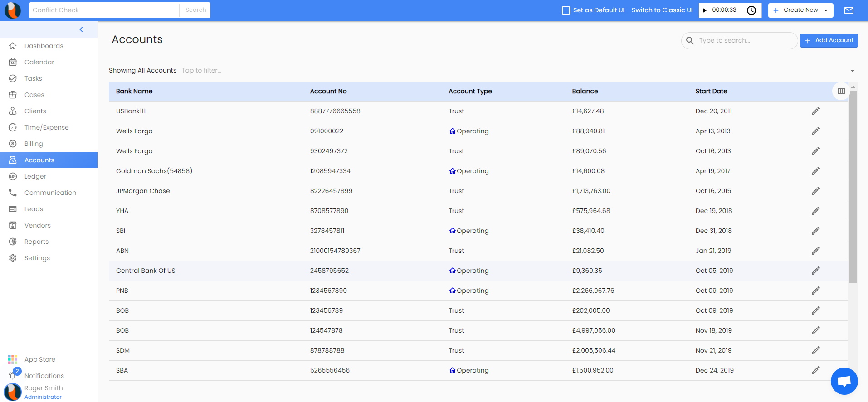Expand the filter dropdown arrow

pos(853,71)
